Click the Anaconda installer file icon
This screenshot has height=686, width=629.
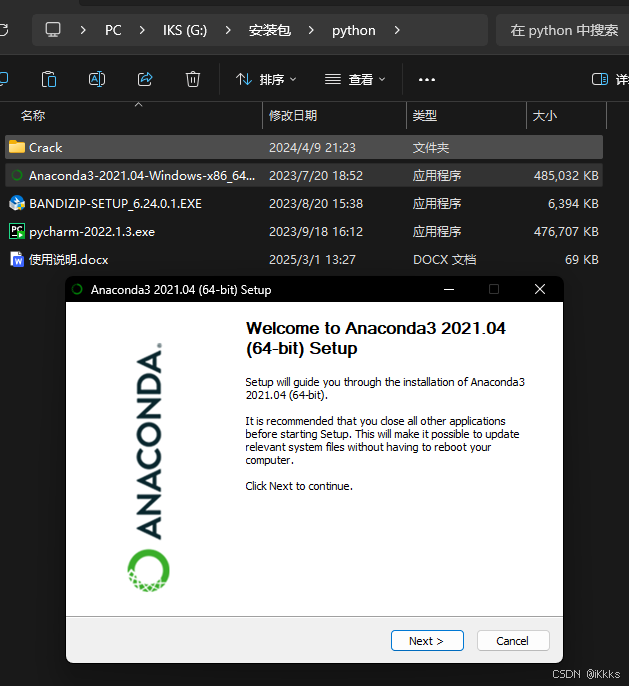(x=17, y=175)
